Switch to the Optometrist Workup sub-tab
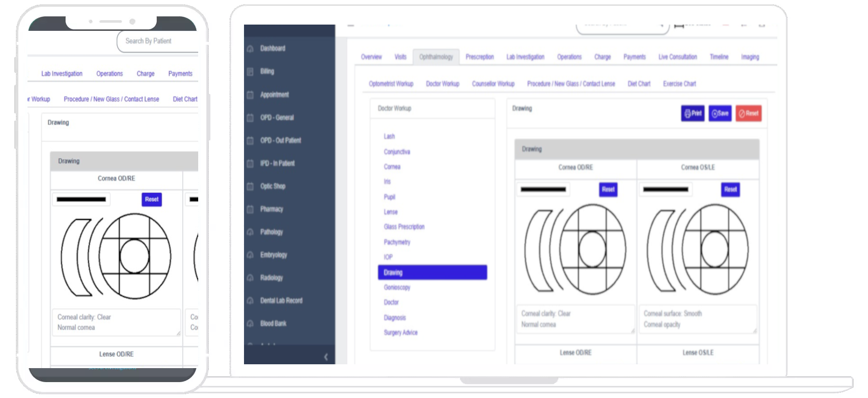This screenshot has height=398, width=868. click(x=391, y=84)
